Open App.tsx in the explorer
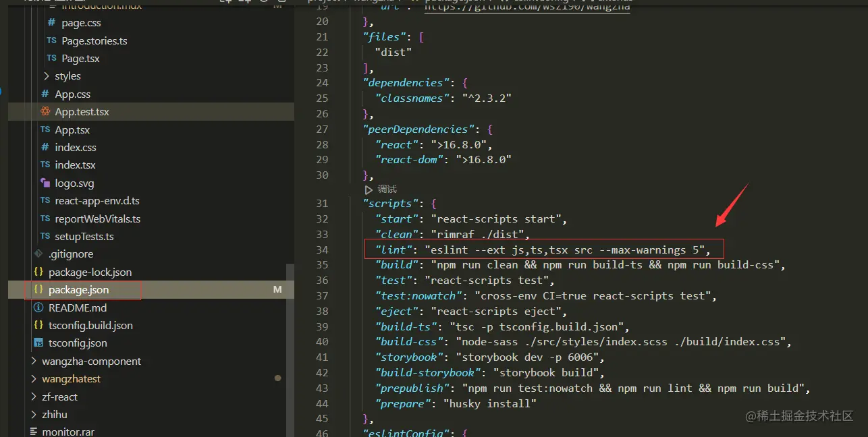The height and width of the screenshot is (437, 868). click(x=72, y=129)
